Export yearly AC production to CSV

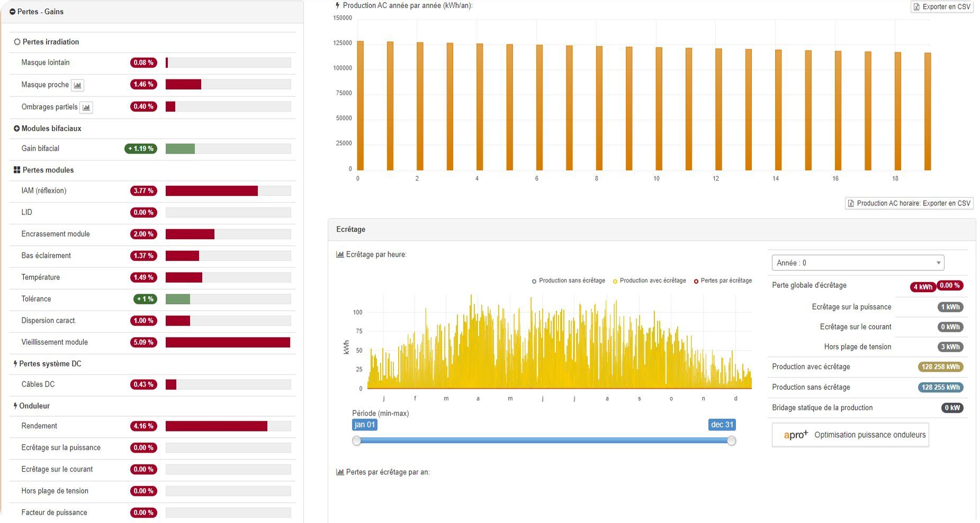tap(941, 7)
